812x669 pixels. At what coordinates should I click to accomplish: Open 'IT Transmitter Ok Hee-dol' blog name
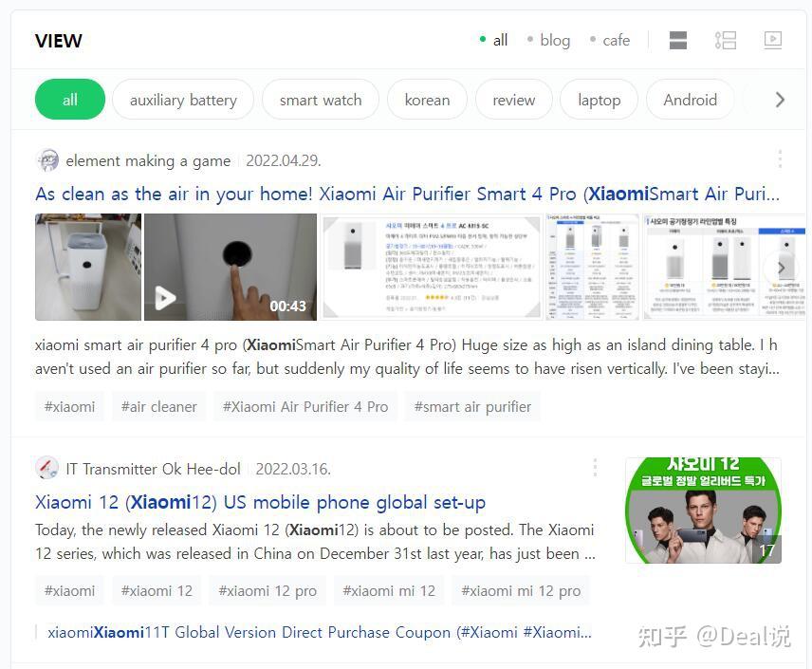[154, 469]
